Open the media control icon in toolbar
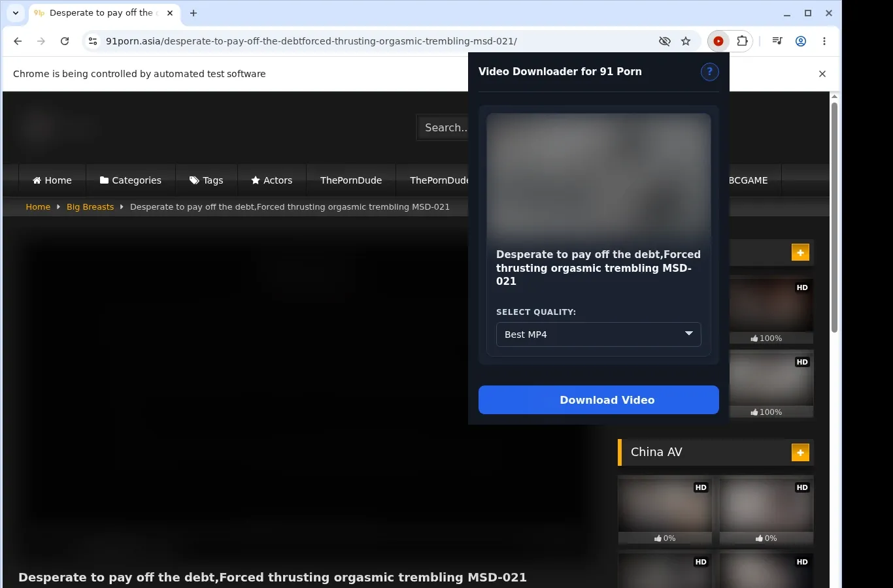The image size is (893, 588). pos(777,41)
